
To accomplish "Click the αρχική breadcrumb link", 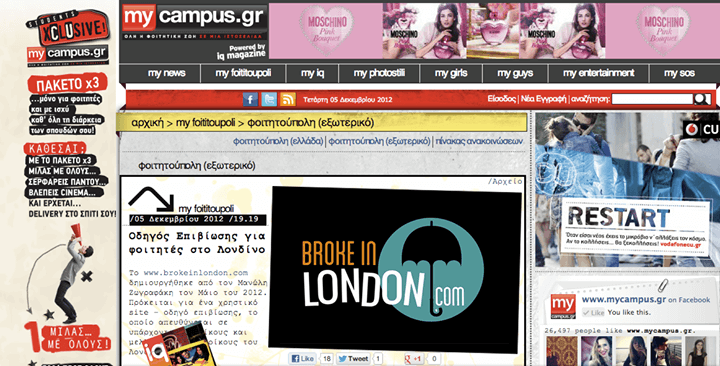I will tap(147, 123).
